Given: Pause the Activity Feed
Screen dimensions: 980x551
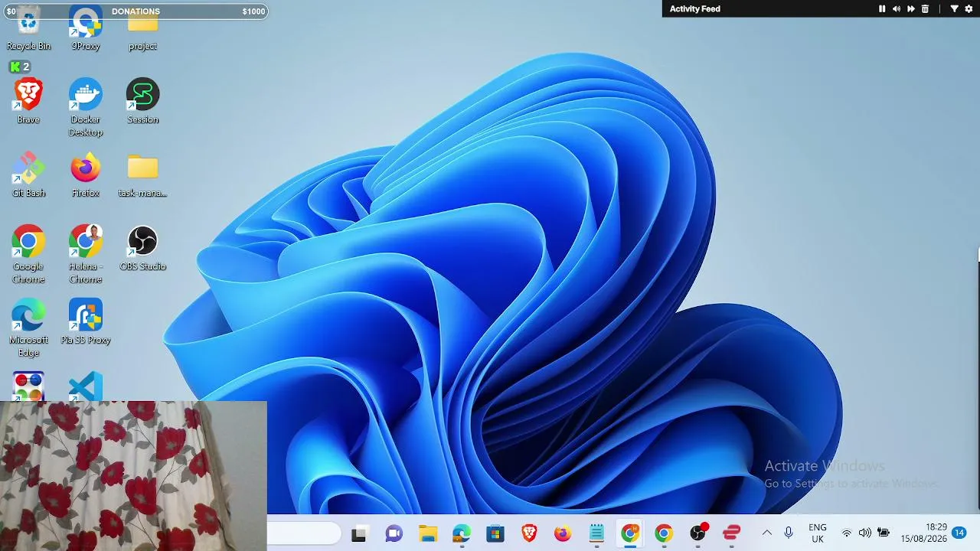Looking at the screenshot, I should [882, 9].
